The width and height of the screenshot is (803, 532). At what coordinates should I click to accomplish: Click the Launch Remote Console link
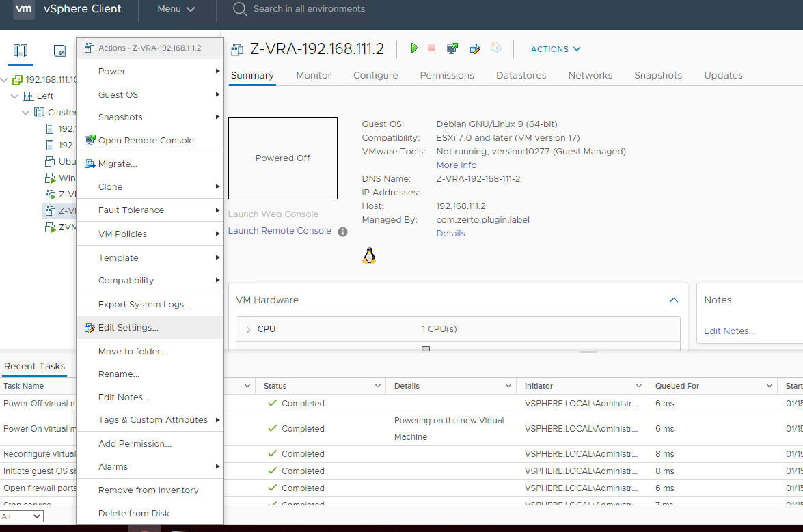point(280,231)
